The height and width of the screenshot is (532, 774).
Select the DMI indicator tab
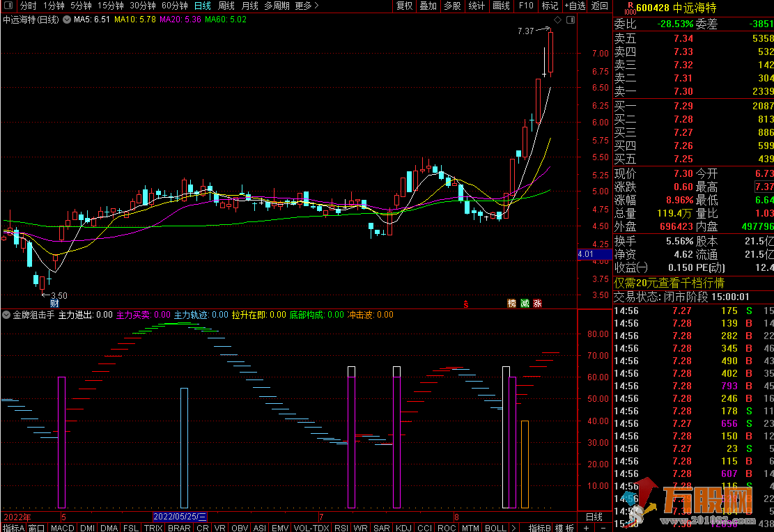[x=87, y=528]
